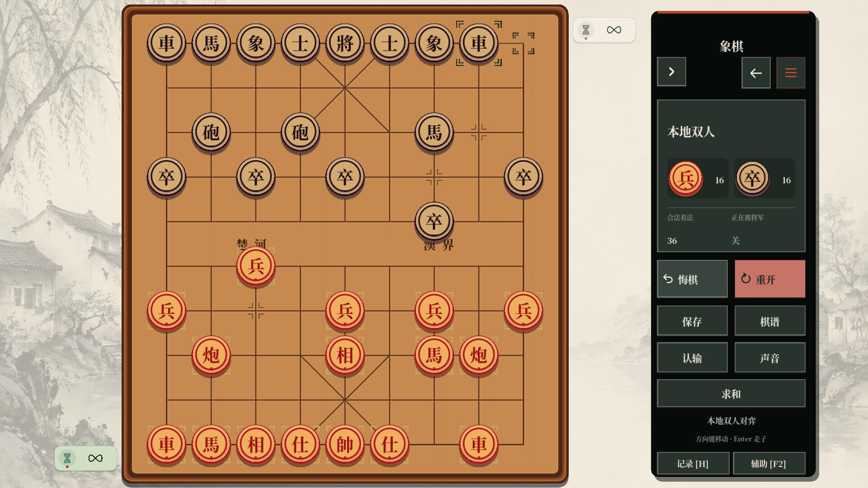Click the back arrow icon
868x488 pixels.
756,72
